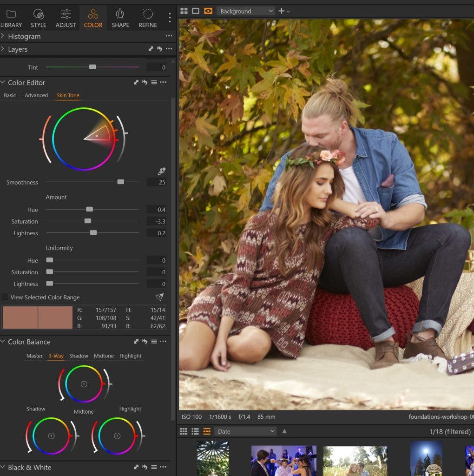Open the Adjust tool tab
This screenshot has width=474, height=476.
coord(66,18)
